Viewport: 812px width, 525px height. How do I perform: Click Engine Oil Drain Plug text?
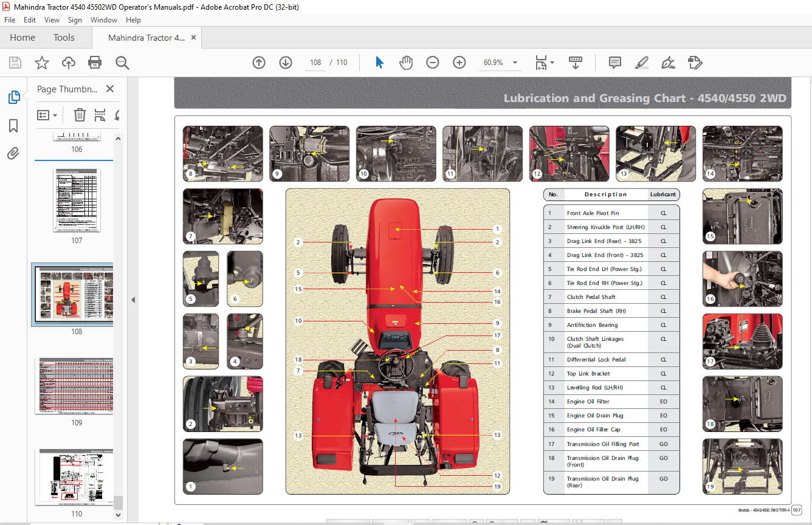click(x=595, y=416)
